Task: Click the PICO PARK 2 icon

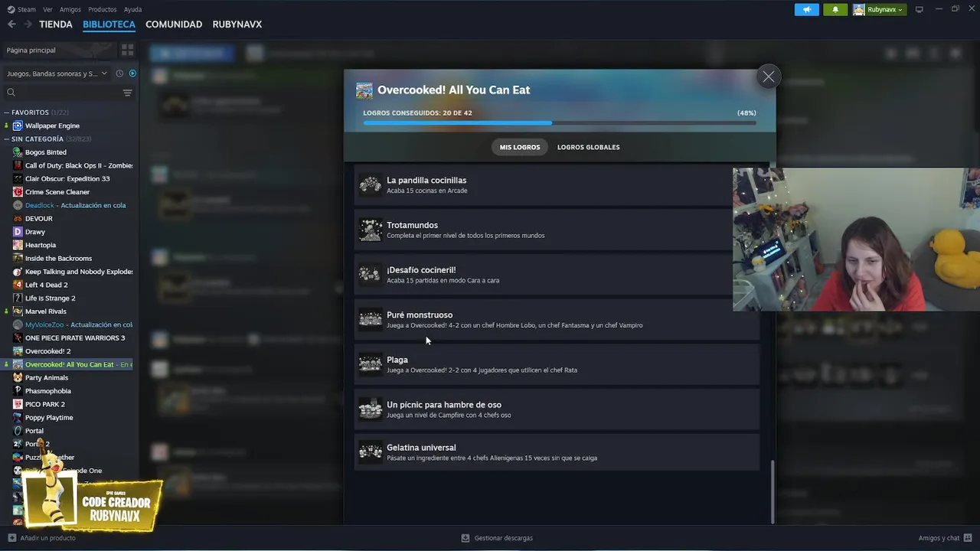Action: point(18,404)
